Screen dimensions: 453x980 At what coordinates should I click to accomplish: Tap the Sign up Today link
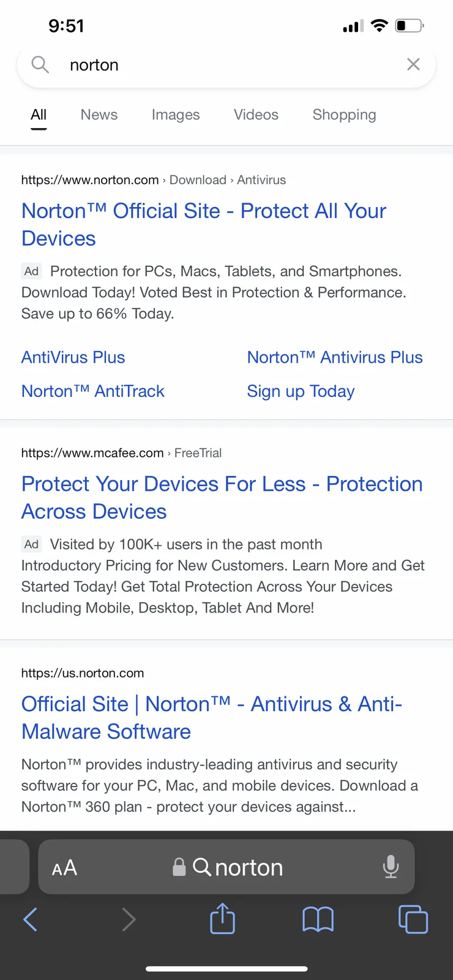tap(301, 391)
